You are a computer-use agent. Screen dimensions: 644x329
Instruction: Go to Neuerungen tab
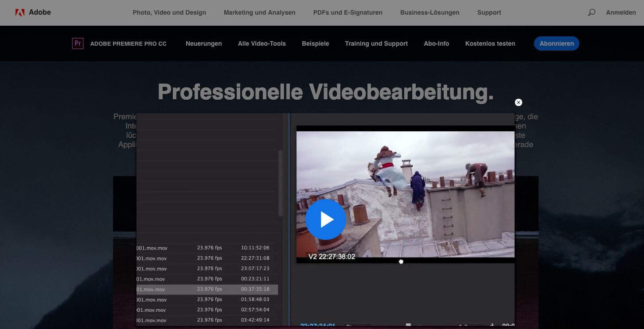203,43
